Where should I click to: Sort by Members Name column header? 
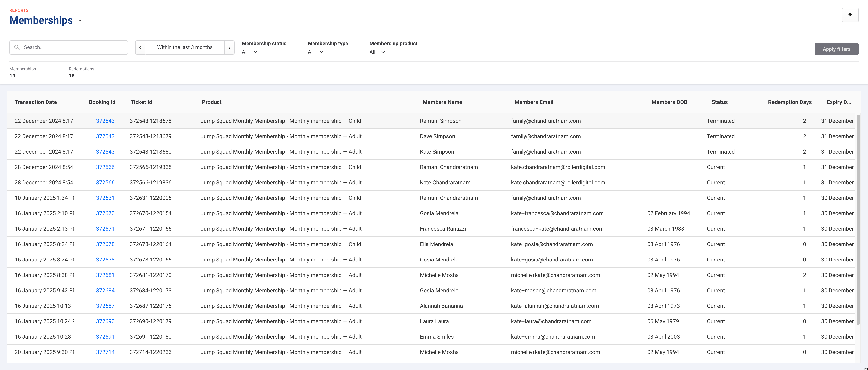pos(442,102)
